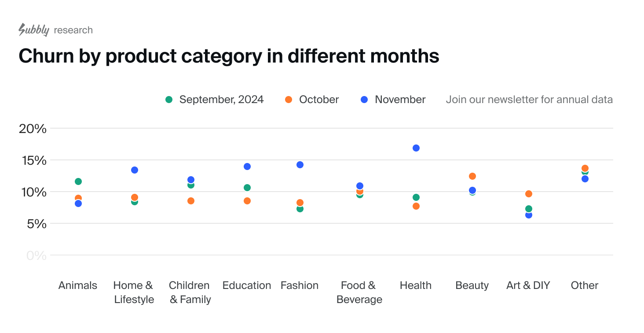Click the October Children & Family point
The height and width of the screenshot is (333, 644).
tap(191, 201)
